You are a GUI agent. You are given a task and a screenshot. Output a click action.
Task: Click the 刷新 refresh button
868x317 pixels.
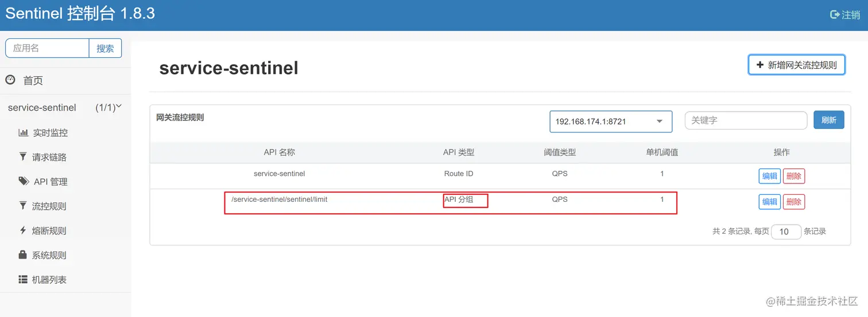coord(829,120)
